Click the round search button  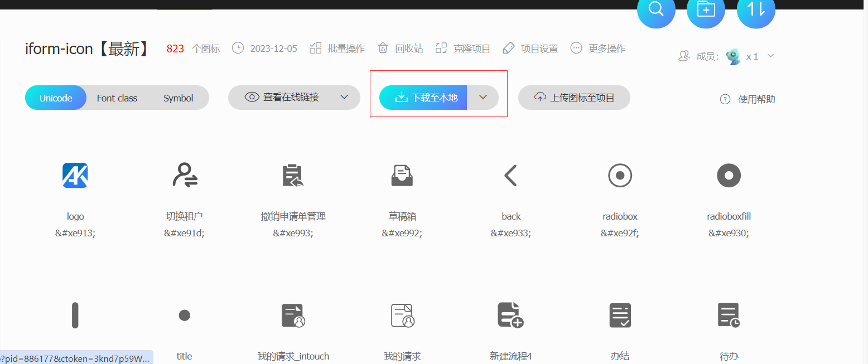pos(656,9)
